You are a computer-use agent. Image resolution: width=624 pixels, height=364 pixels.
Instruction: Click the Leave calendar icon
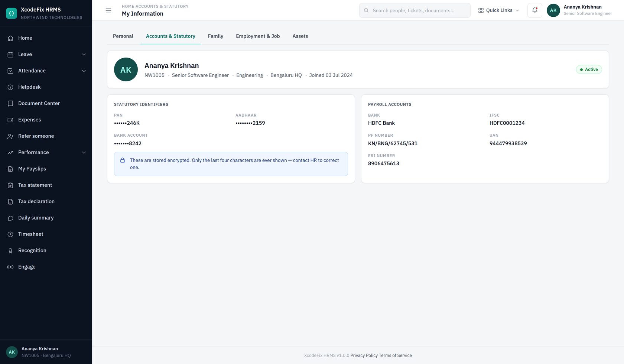(x=10, y=55)
